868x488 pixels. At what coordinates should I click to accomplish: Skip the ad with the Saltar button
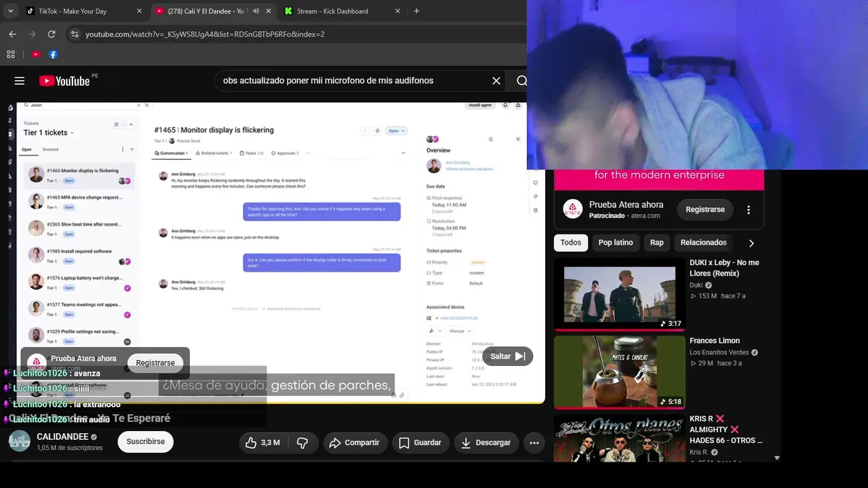pyautogui.click(x=507, y=357)
